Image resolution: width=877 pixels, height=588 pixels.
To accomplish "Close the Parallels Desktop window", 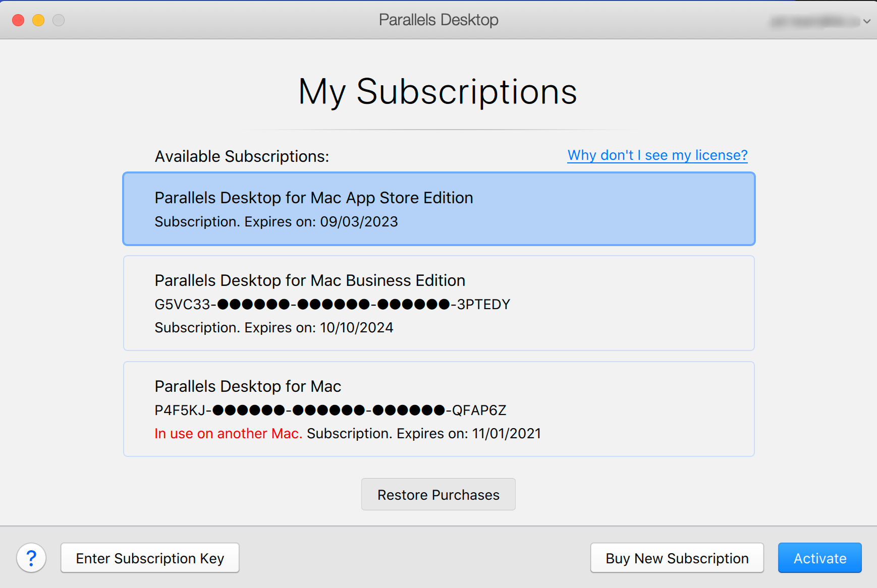I will (18, 20).
